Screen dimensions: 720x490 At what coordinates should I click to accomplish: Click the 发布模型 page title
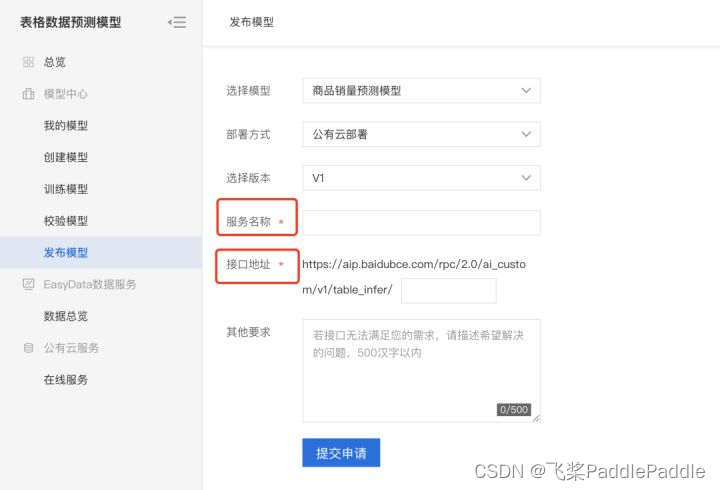click(x=252, y=22)
